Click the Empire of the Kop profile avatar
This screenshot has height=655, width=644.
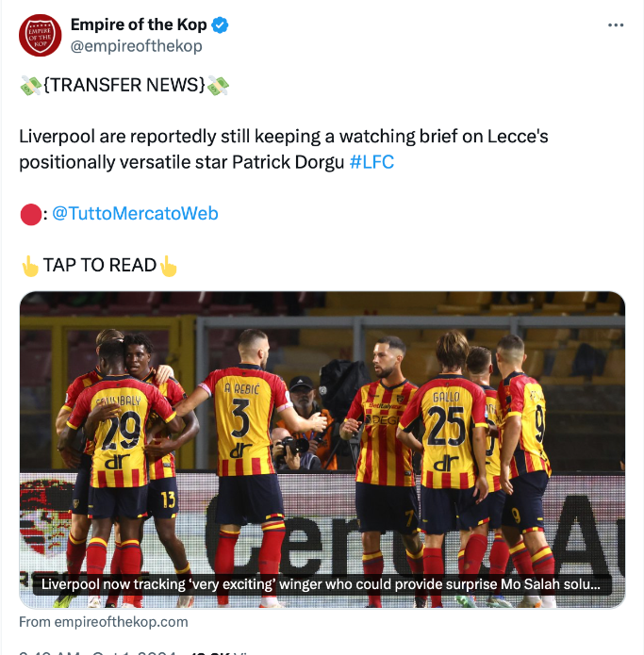click(x=41, y=36)
